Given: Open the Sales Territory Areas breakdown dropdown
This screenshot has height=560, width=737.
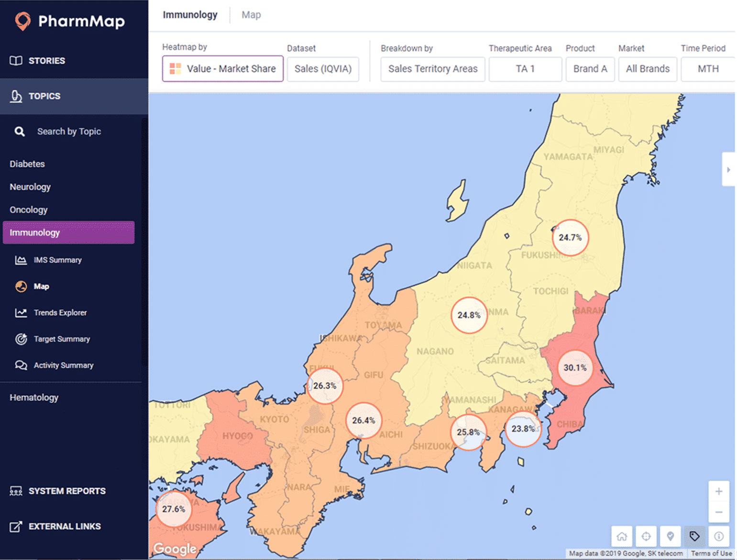Looking at the screenshot, I should [x=433, y=69].
